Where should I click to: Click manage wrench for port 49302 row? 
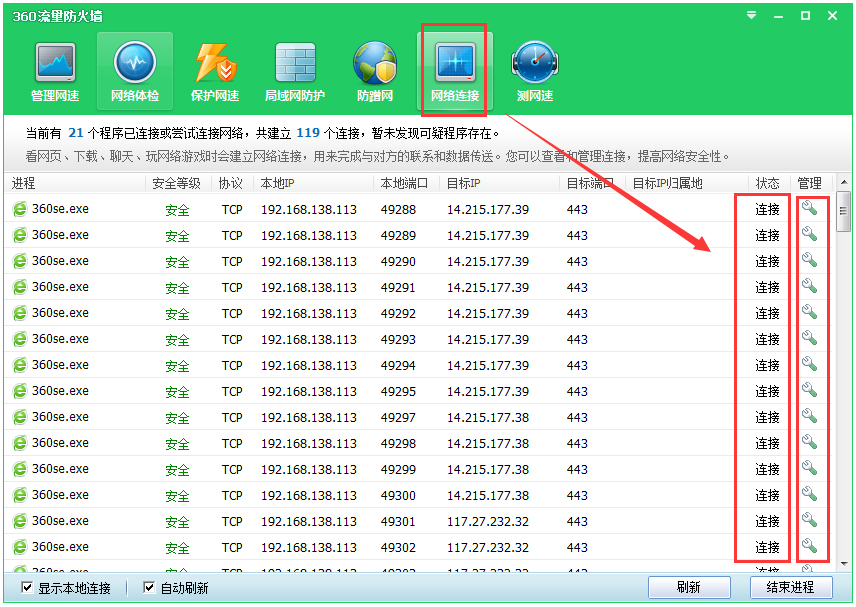click(809, 546)
